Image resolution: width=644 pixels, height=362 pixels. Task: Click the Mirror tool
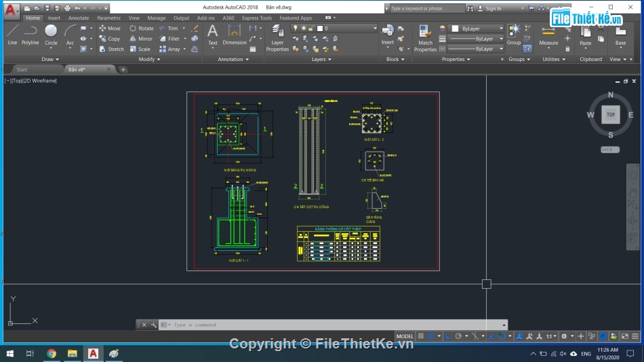coord(141,39)
